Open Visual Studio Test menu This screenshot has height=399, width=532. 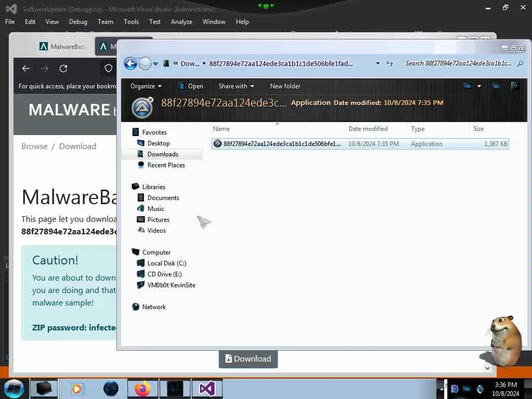coord(155,22)
